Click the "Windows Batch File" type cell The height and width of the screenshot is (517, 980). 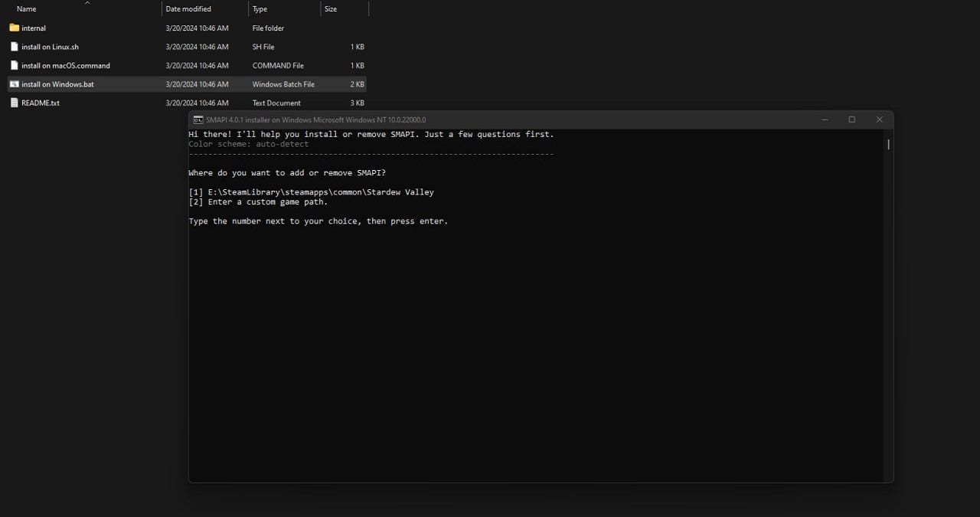click(283, 84)
